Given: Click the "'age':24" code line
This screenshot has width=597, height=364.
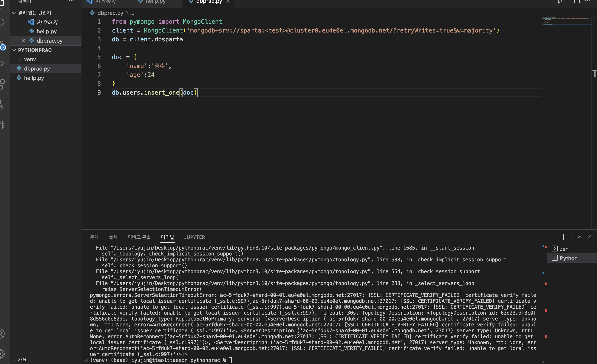Looking at the screenshot, I should (140, 75).
